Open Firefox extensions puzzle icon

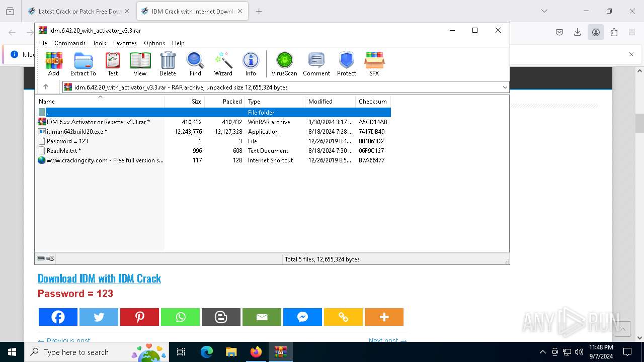click(614, 32)
